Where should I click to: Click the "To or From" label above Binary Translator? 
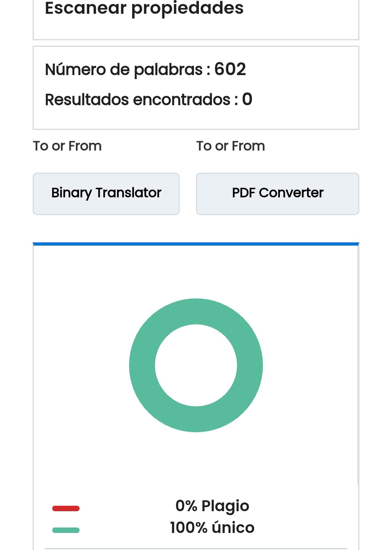tap(67, 146)
